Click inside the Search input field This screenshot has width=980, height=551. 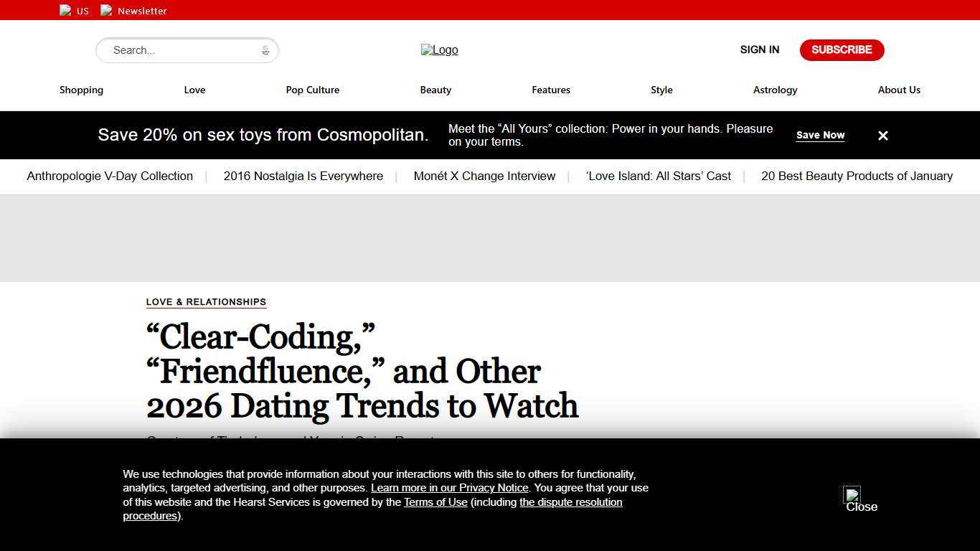click(x=179, y=50)
